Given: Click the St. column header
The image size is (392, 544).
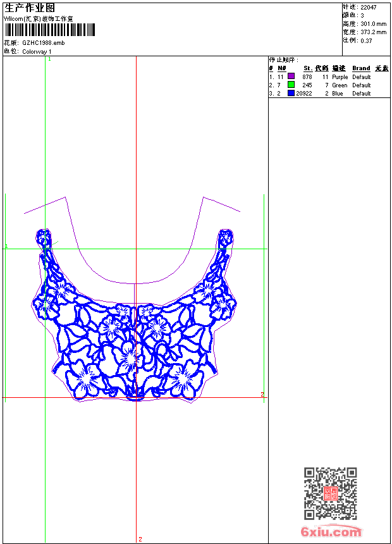Looking at the screenshot, I should click(x=307, y=68).
